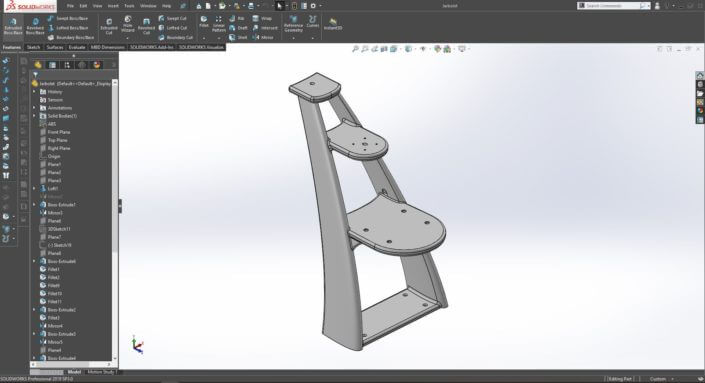The image size is (705, 383).
Task: Click the Mirror feature tool
Action: [x=263, y=37]
